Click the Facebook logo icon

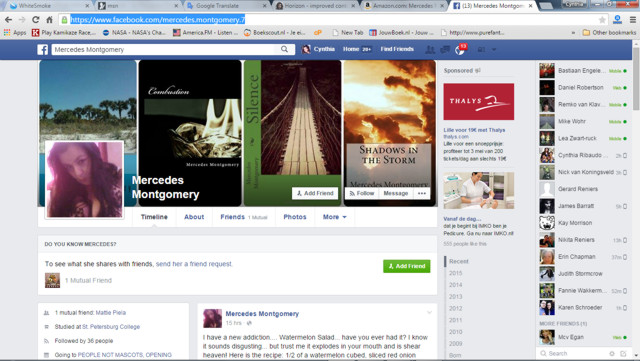pos(43,49)
